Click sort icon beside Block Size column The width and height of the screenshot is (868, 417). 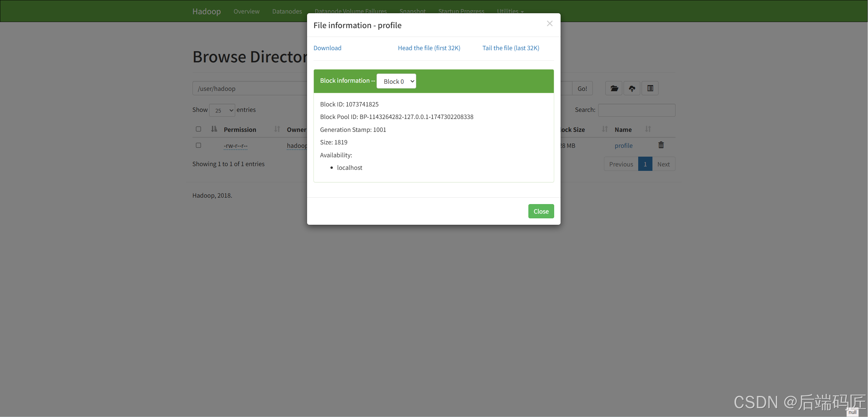605,129
